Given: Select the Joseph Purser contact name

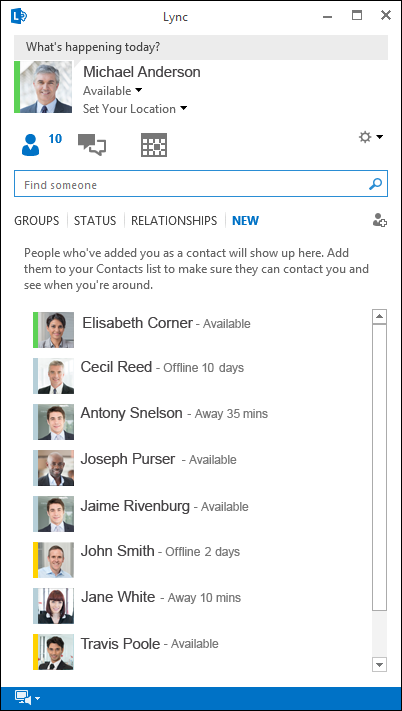Looking at the screenshot, I should coord(128,459).
